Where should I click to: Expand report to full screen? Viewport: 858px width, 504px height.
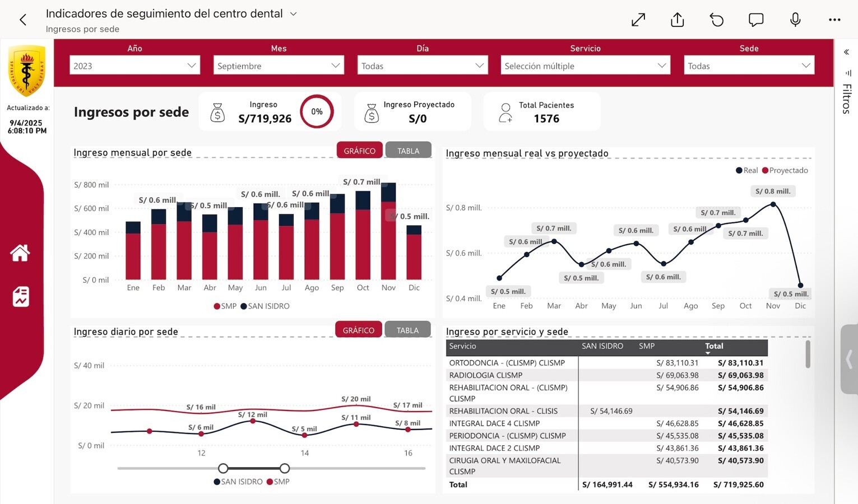638,20
